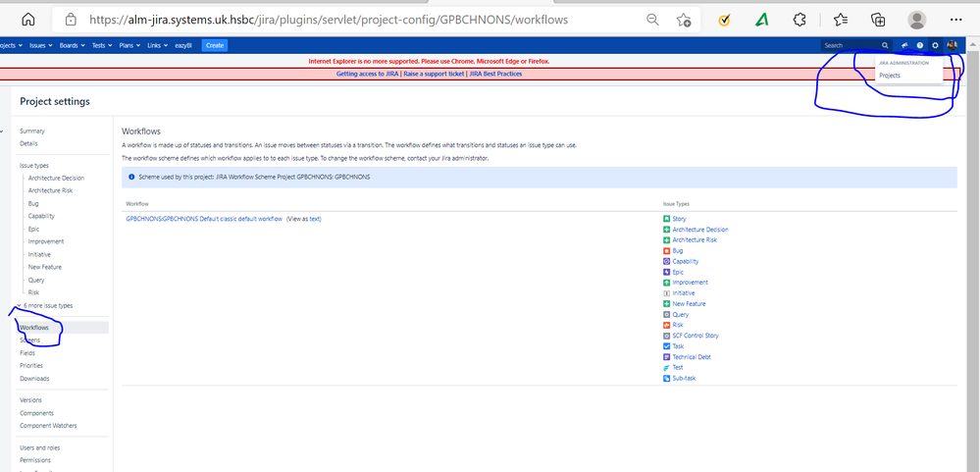Screen dimensions: 980x472
Task: Click the Test issue type icon
Action: pos(666,368)
